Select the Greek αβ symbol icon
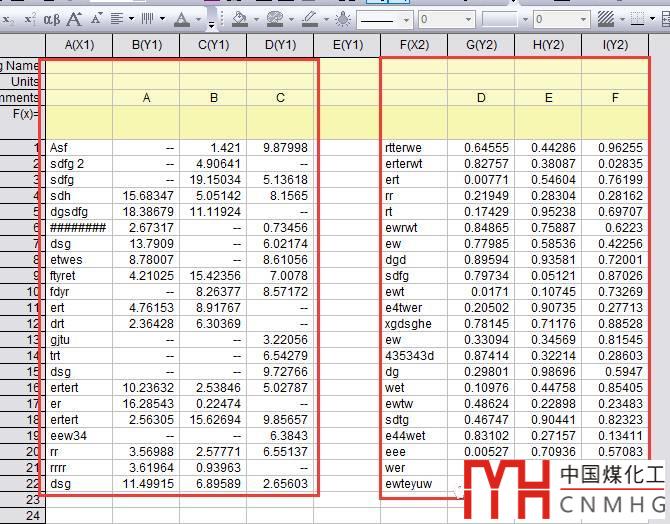 [53, 19]
